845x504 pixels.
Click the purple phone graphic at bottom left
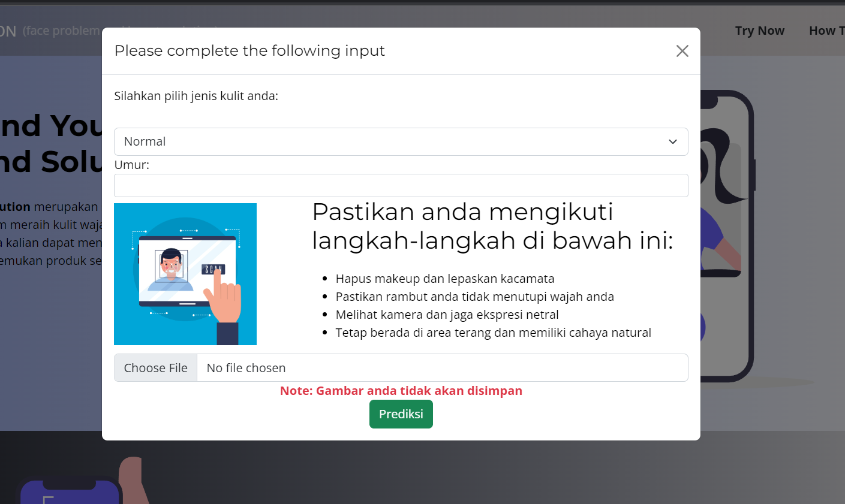[x=70, y=491]
